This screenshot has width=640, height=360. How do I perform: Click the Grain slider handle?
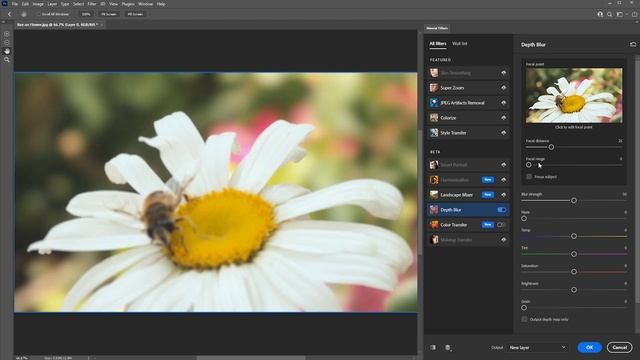524,308
